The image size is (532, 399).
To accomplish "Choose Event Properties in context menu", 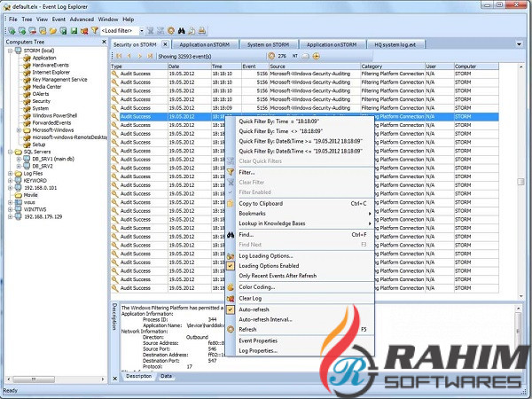I will coord(301,340).
